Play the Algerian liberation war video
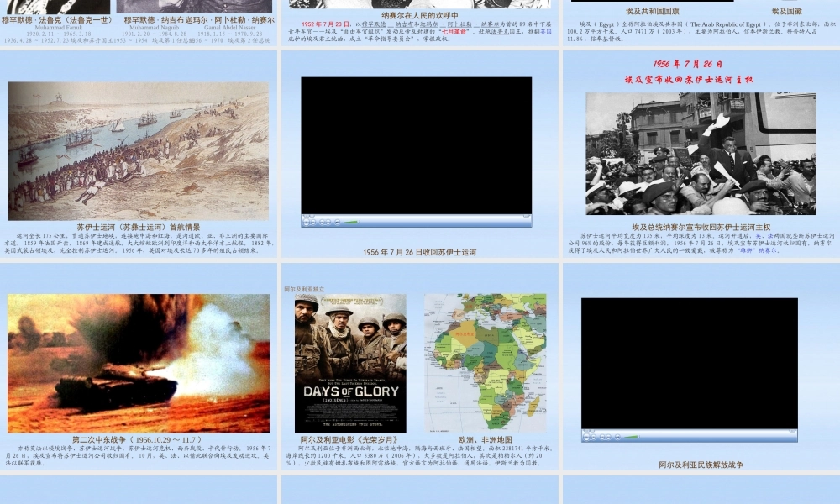The width and height of the screenshot is (840, 504). [586, 437]
